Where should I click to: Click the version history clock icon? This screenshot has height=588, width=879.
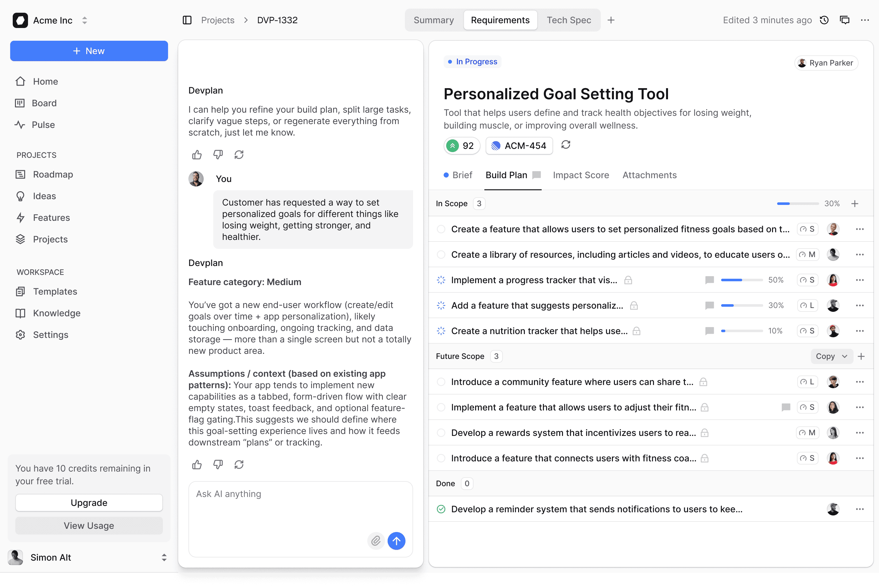[824, 20]
